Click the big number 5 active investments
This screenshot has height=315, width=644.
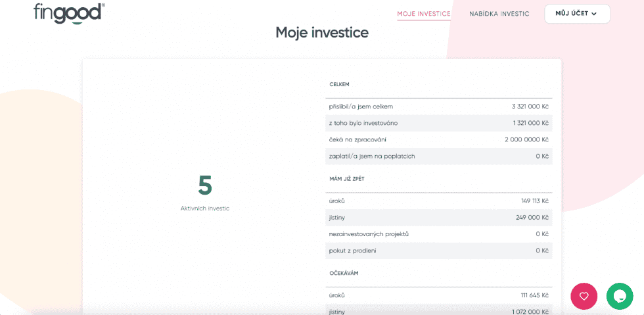(x=205, y=186)
